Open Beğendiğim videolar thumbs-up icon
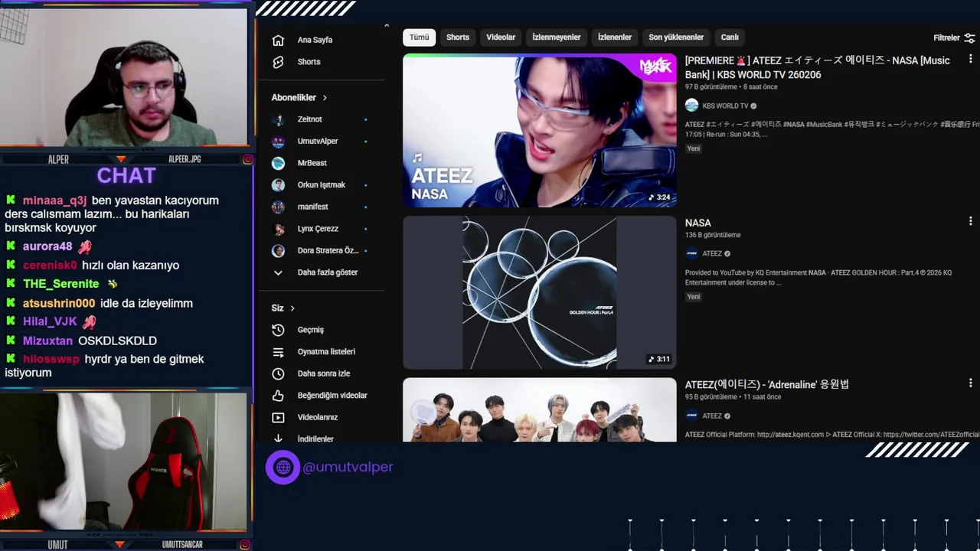This screenshot has width=980, height=551. 278,396
